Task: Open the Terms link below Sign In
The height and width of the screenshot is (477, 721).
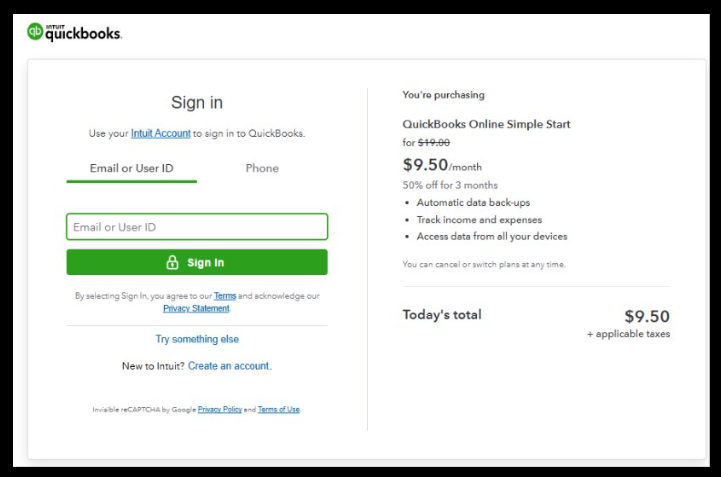Action: point(225,296)
